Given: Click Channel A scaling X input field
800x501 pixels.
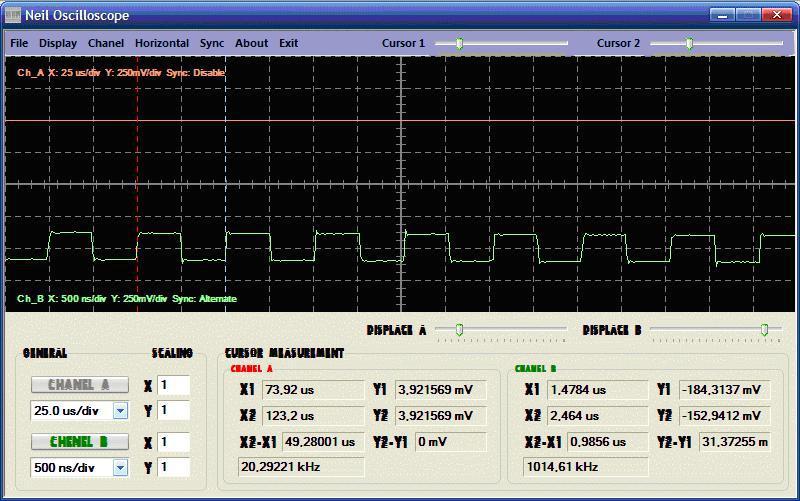Looking at the screenshot, I should pos(173,385).
